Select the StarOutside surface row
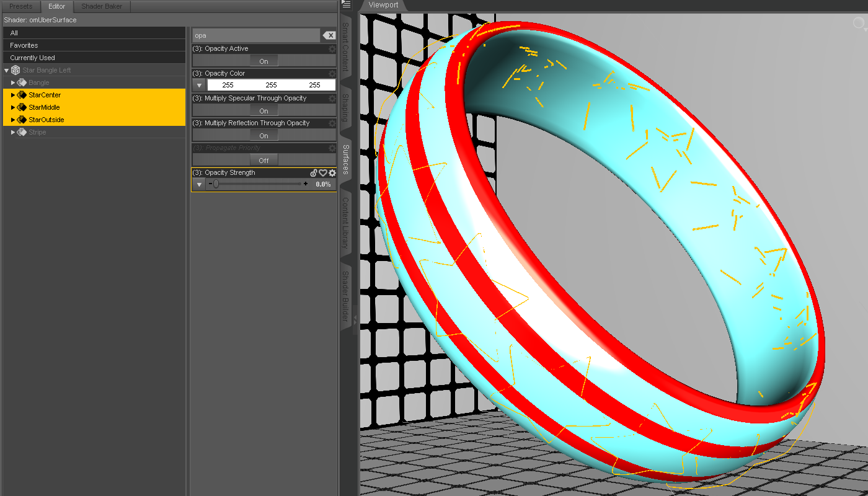Screen dimensions: 868x496 click(x=94, y=120)
